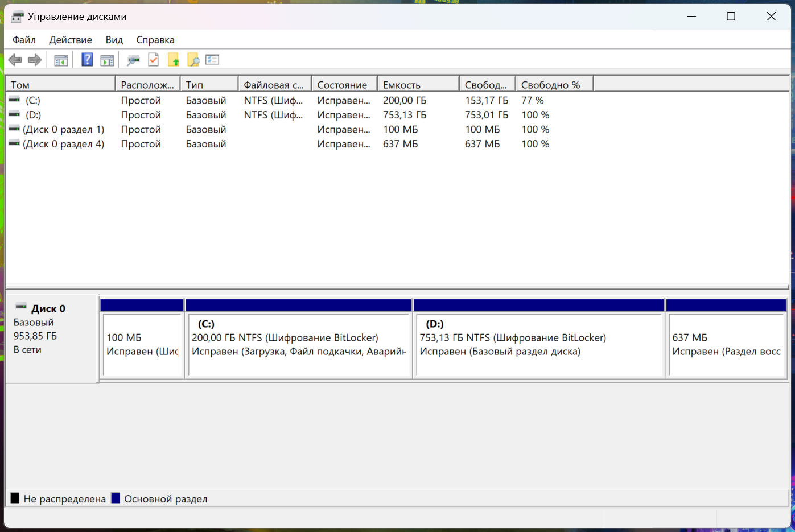795x532 pixels.
Task: Click the document-with-checkmark toolbar icon
Action: pyautogui.click(x=153, y=60)
